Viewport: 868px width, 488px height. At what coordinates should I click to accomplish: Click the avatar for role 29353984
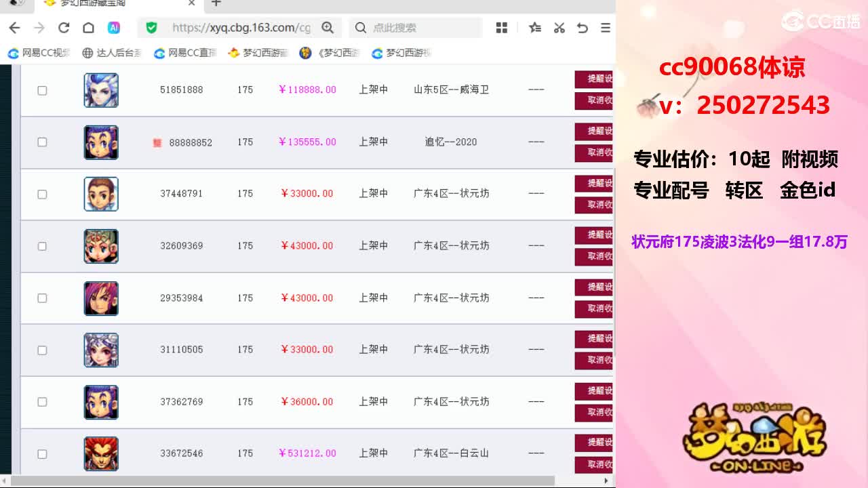point(101,298)
